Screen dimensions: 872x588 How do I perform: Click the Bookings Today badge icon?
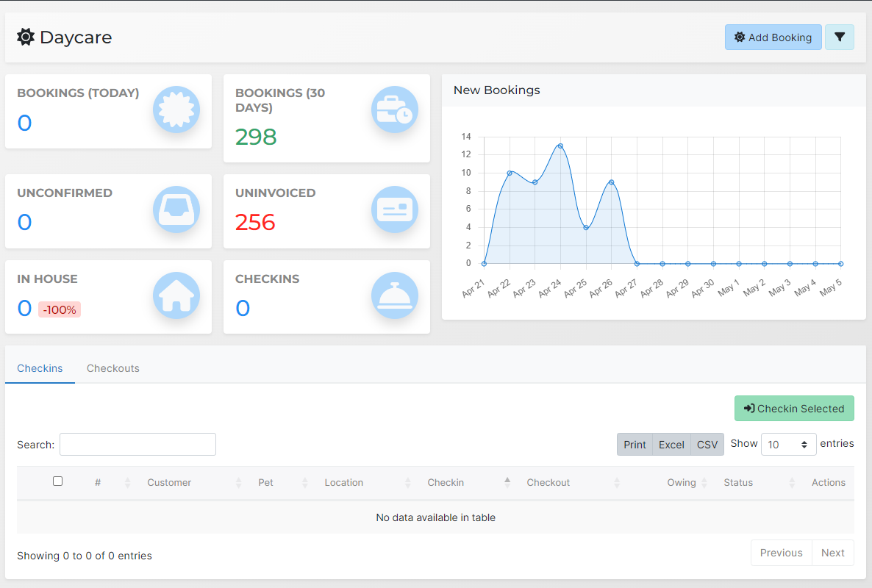click(x=176, y=110)
